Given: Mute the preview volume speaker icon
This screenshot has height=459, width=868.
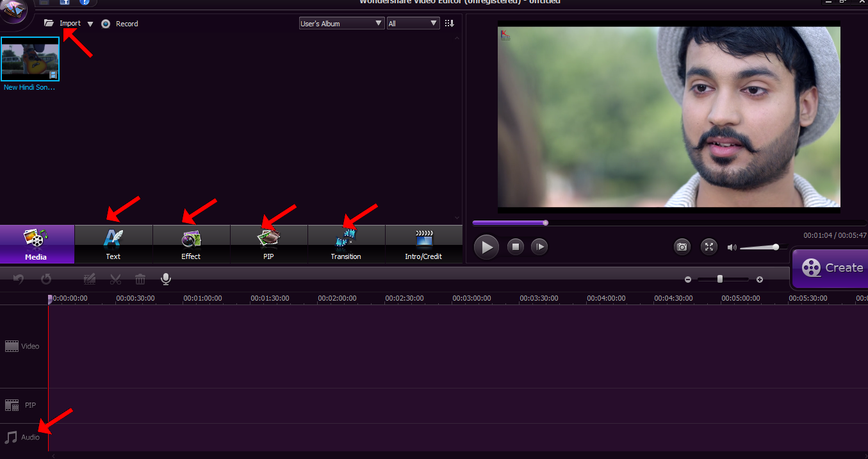Looking at the screenshot, I should 732,247.
